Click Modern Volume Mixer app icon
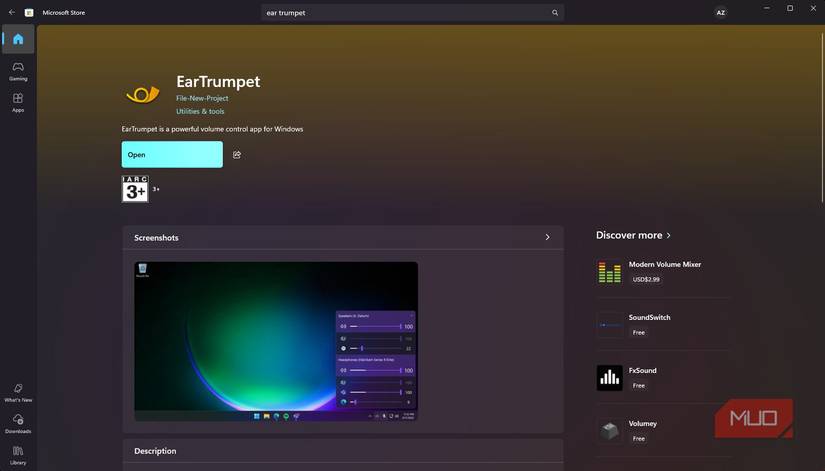 pos(609,272)
